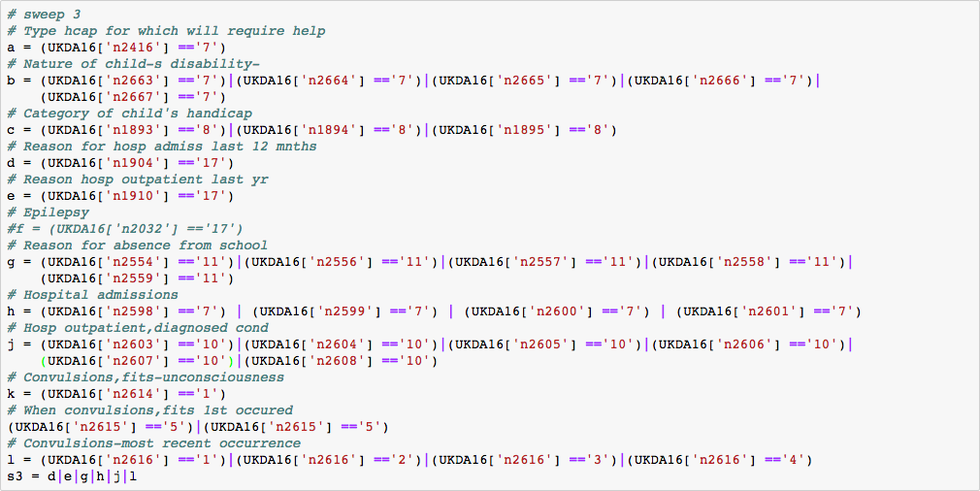Click the '# sweep 3' comment line
This screenshot has width=980, height=491.
43,14
